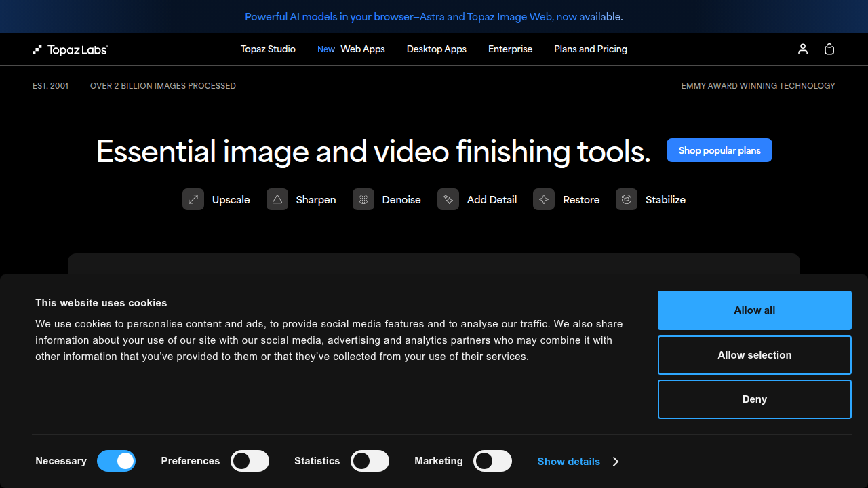Select the Add Detail sparkle icon
Image resolution: width=868 pixels, height=488 pixels.
(448, 199)
